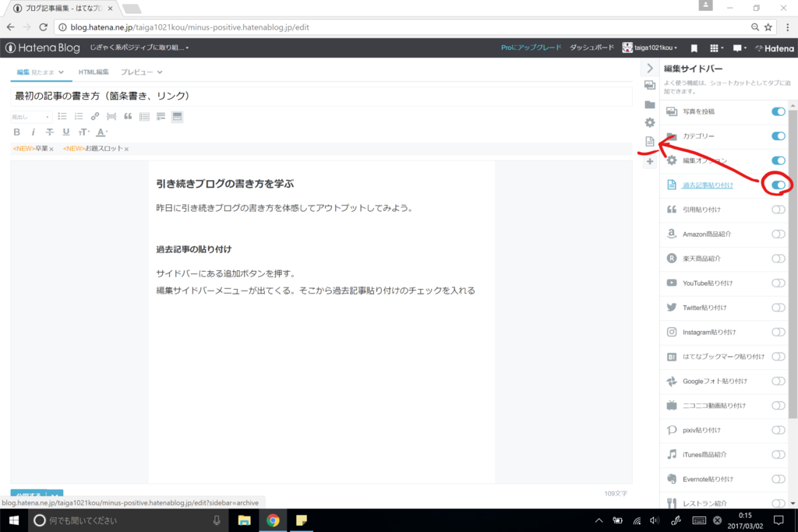Open the link insertion tool in the editor toolbar
This screenshot has width=798, height=532.
[94, 117]
